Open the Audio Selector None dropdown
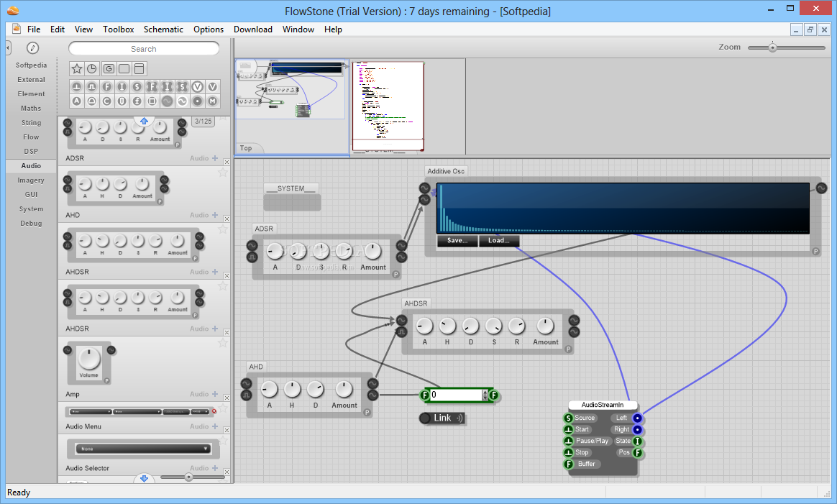 (x=144, y=448)
